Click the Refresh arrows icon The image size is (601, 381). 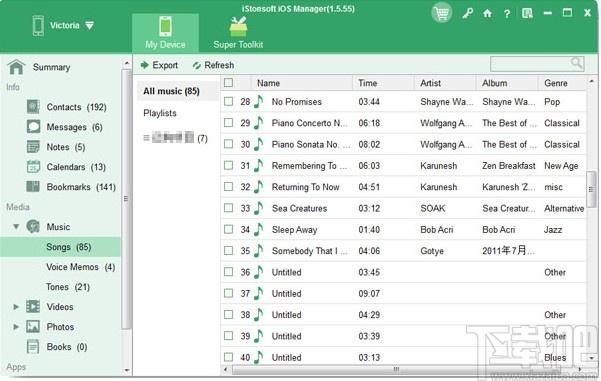point(197,66)
